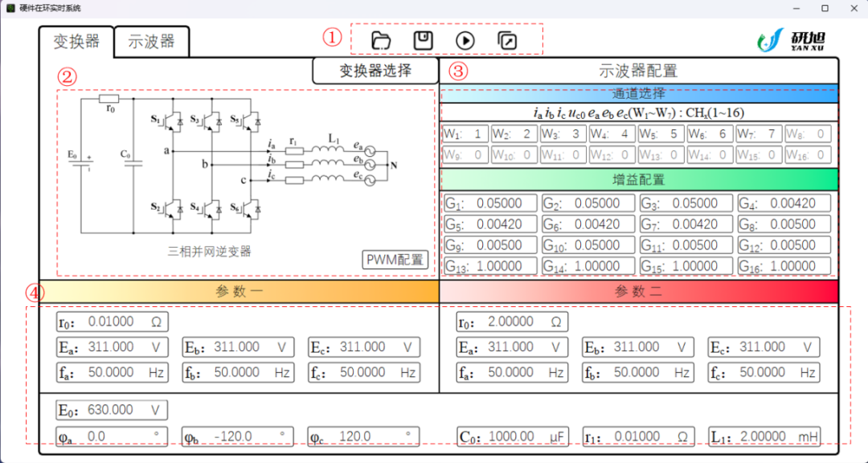Edit the W4 channel field
This screenshot has height=463, width=868.
click(612, 134)
